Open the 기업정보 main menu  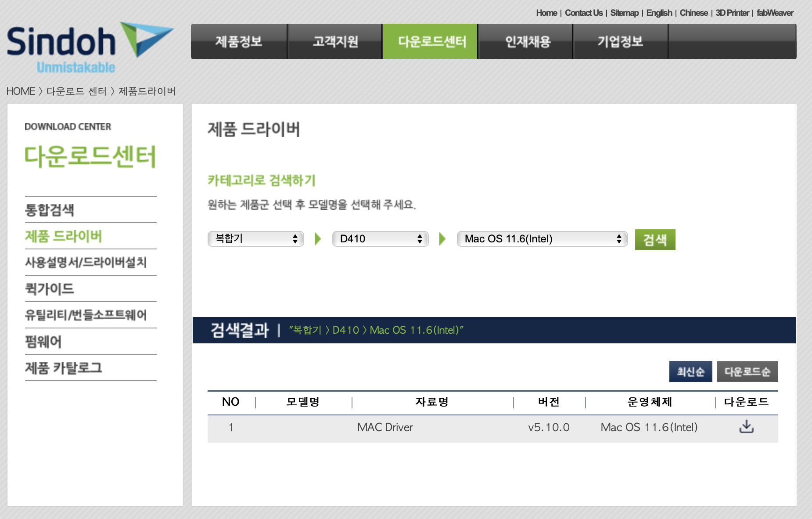coord(621,41)
